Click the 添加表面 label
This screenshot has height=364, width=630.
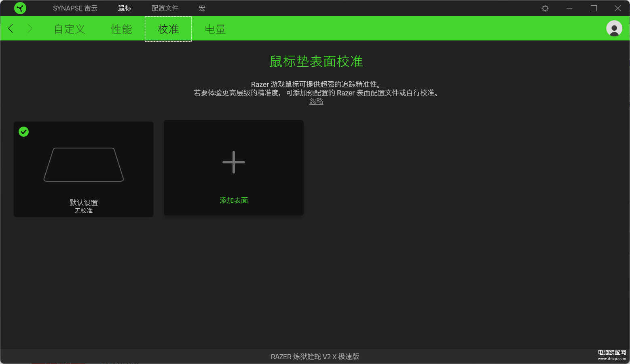tap(234, 200)
